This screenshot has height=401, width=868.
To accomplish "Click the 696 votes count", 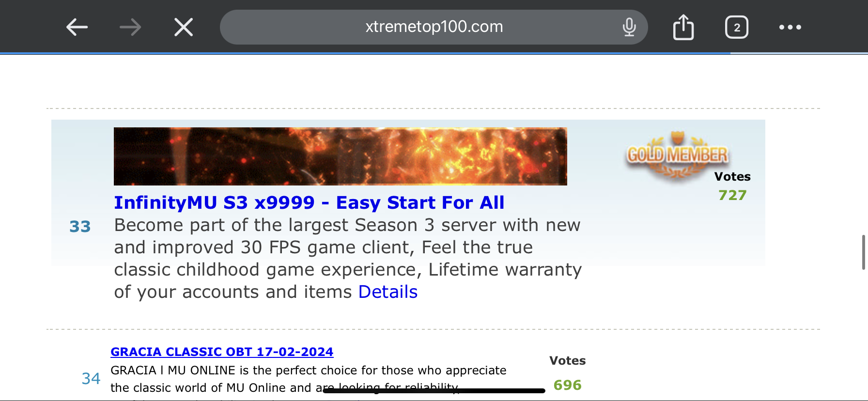I will pyautogui.click(x=567, y=385).
